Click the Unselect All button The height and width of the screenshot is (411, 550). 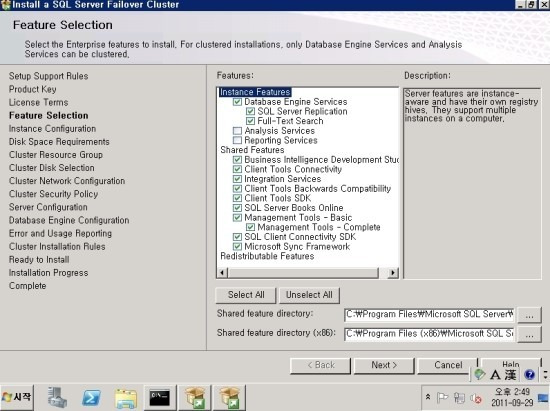pyautogui.click(x=309, y=295)
